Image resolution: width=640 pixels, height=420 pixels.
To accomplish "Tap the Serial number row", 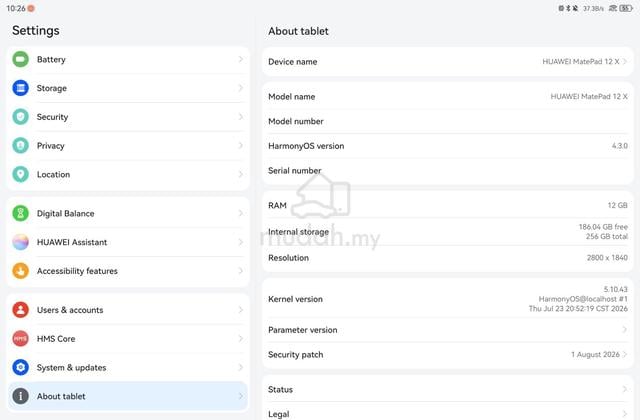I will click(448, 171).
